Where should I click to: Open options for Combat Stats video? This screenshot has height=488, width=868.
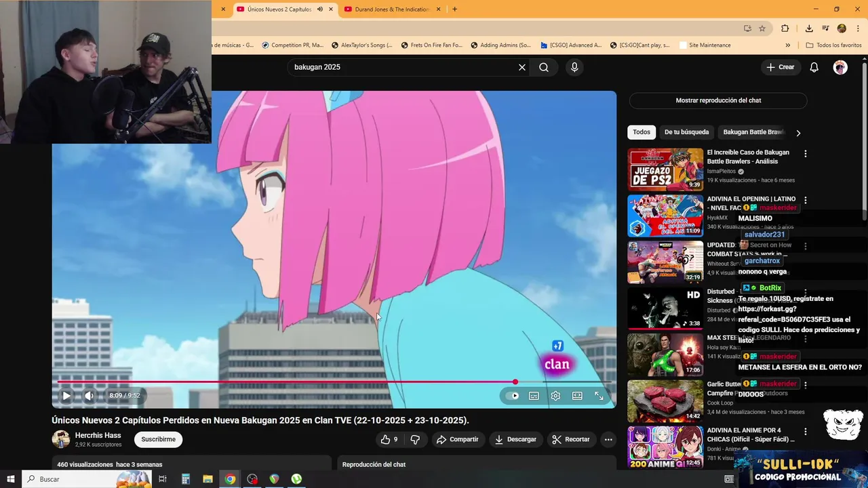(x=806, y=247)
